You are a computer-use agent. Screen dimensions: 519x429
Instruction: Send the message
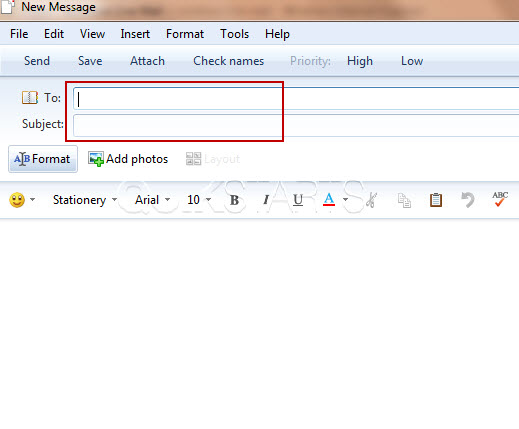(x=37, y=61)
